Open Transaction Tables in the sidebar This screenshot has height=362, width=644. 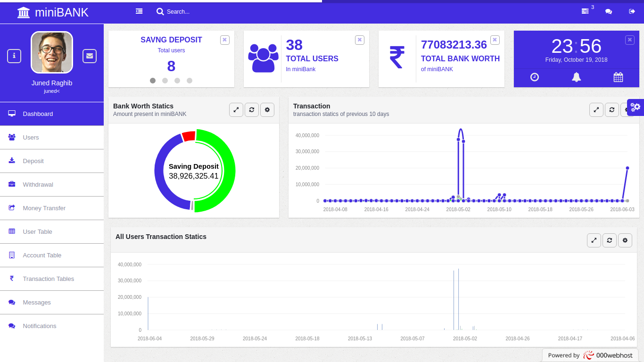52,279
